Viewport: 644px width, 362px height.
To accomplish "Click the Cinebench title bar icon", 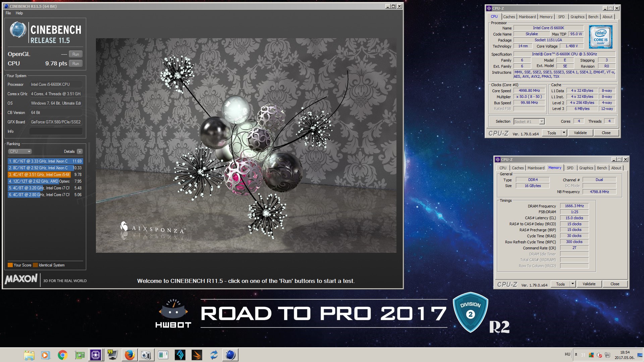I will [x=6, y=6].
